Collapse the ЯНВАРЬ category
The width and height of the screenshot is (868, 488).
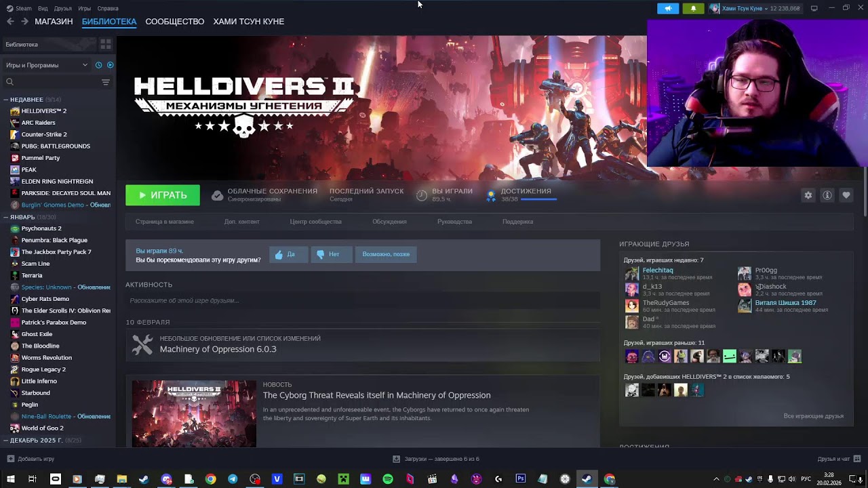(x=7, y=217)
